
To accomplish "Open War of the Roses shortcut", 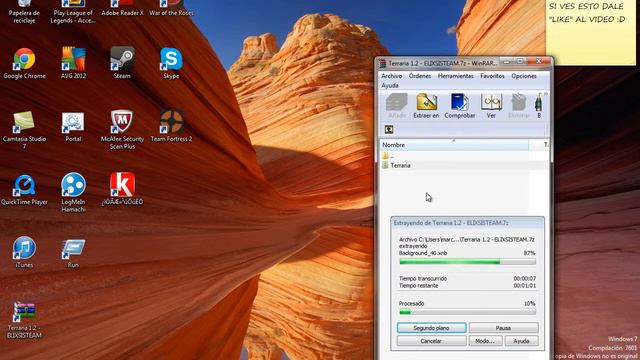I will [x=171, y=7].
